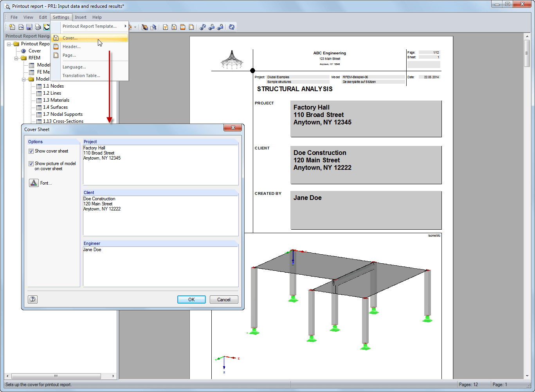Click the 'Pages: 12' status bar entry
535x392 pixels.
468,385
